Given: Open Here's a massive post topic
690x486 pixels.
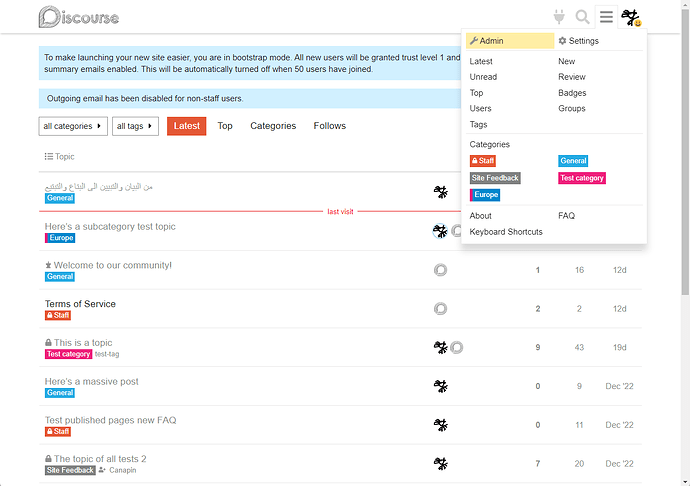Looking at the screenshot, I should [x=92, y=381].
